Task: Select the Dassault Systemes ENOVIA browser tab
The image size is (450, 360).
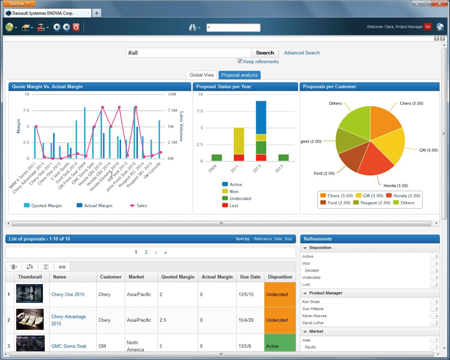Action: [48, 13]
